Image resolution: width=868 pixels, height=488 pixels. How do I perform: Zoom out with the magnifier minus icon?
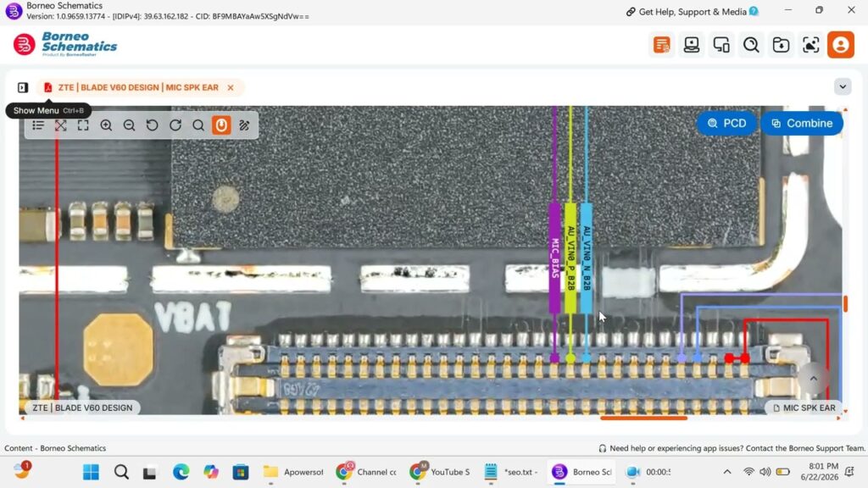coord(129,125)
